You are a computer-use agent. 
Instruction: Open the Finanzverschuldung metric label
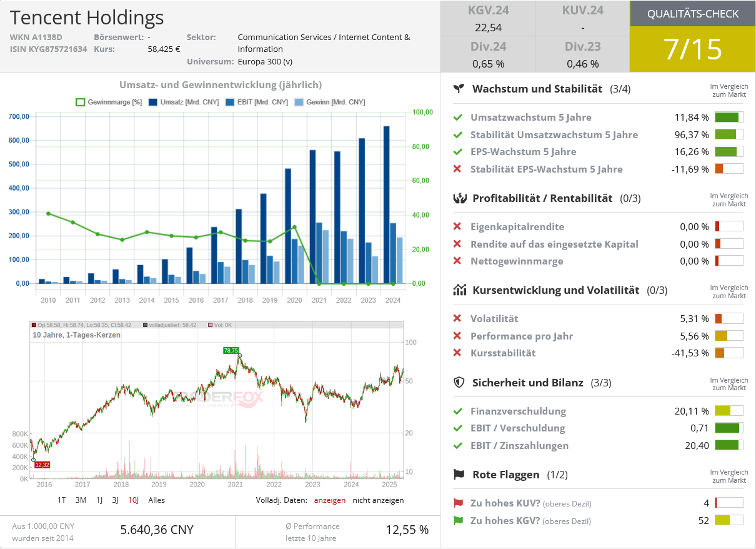pyautogui.click(x=518, y=411)
